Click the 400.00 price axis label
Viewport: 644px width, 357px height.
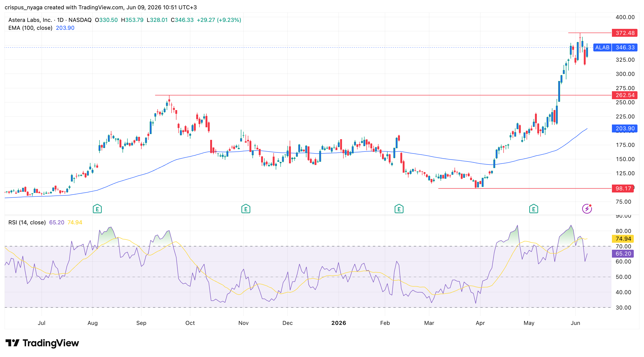(625, 17)
